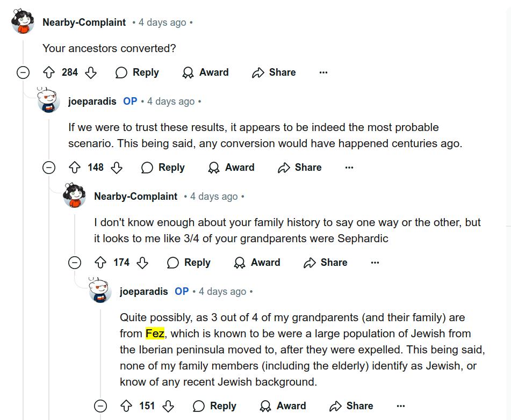Collapse the thread with 174 points
511x420 pixels.
tap(75, 263)
